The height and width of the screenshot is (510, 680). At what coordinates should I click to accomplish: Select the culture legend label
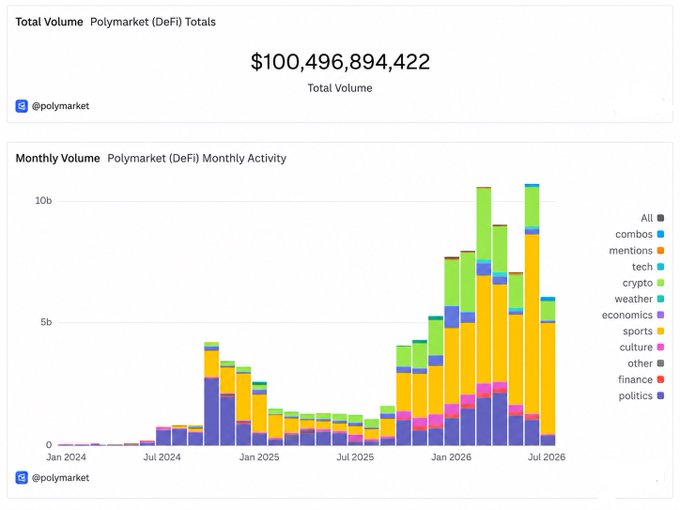click(x=636, y=347)
